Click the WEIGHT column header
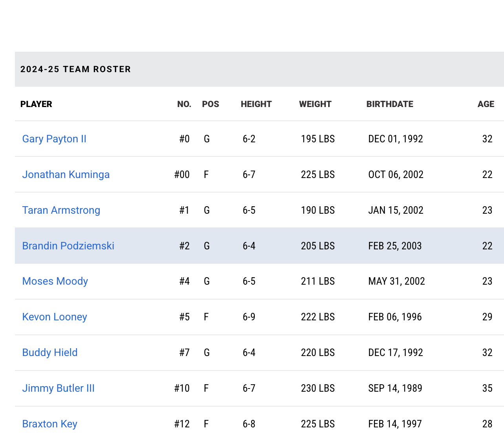 315,104
